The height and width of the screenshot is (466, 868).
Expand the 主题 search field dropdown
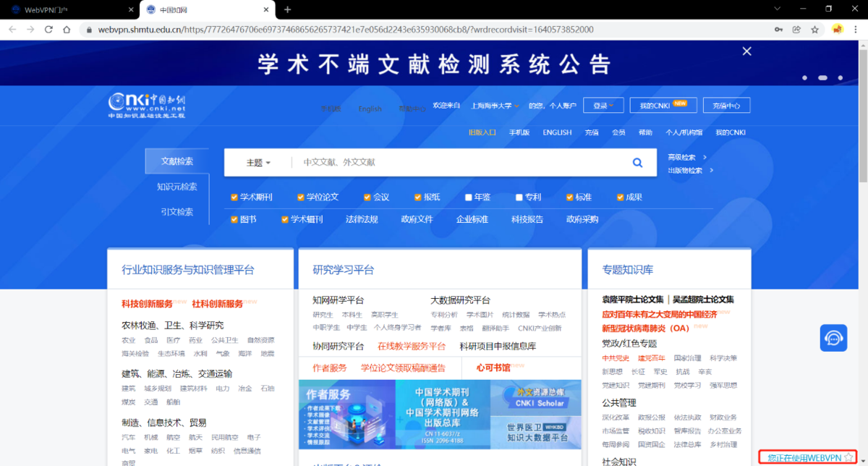[258, 163]
